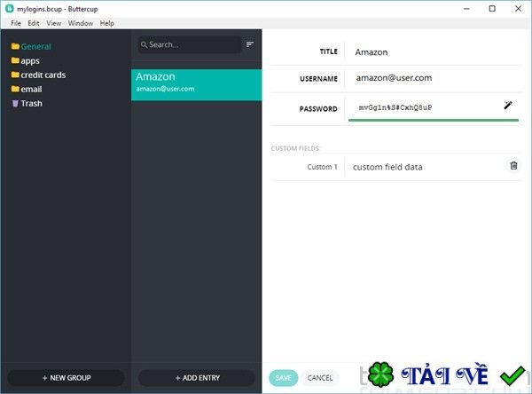Open the Edit menu
Image resolution: width=532 pixels, height=394 pixels.
[x=34, y=23]
